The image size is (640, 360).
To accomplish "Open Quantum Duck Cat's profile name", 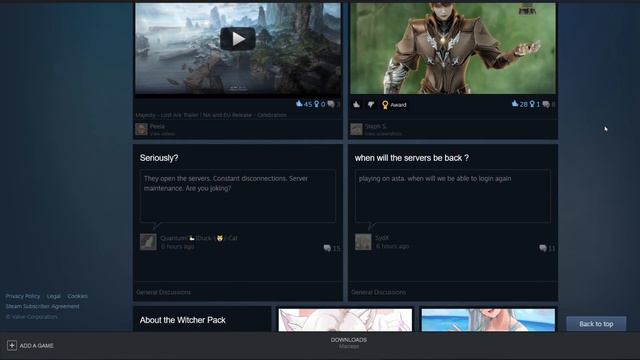I will [199, 238].
